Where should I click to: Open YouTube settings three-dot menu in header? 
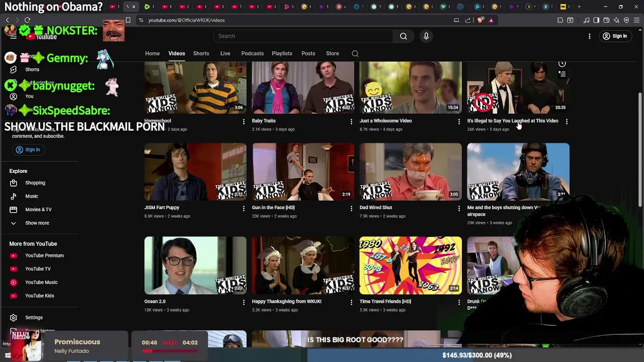(x=590, y=36)
